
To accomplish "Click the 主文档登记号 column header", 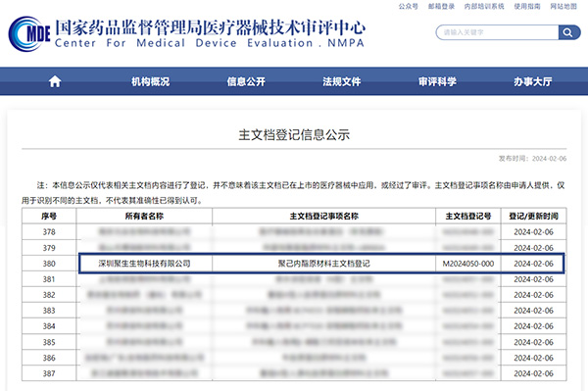I will pos(468,216).
